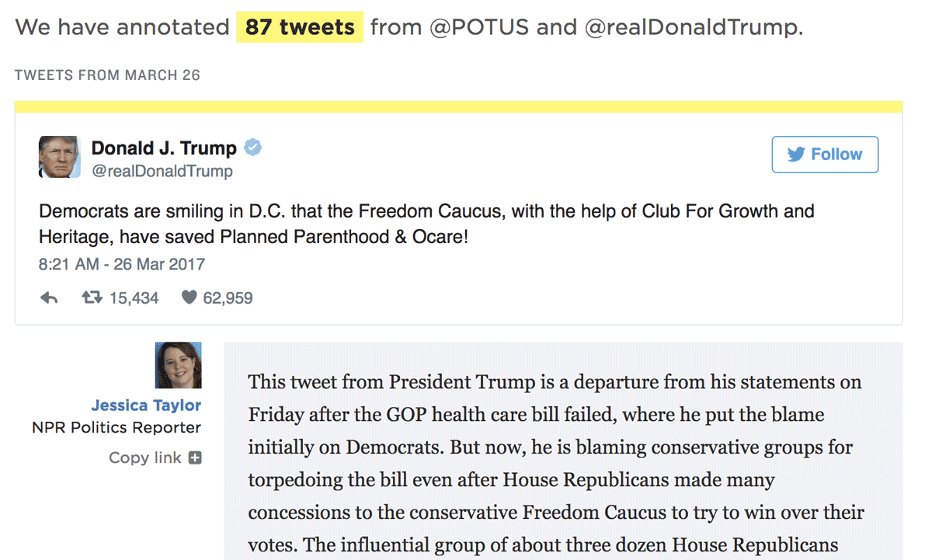Click the Copy link text

(145, 457)
